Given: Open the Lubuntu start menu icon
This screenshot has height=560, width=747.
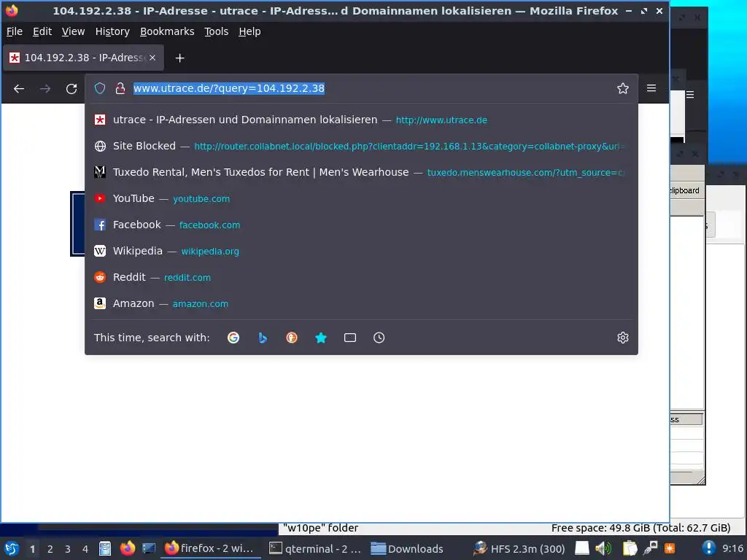Looking at the screenshot, I should tap(12, 548).
